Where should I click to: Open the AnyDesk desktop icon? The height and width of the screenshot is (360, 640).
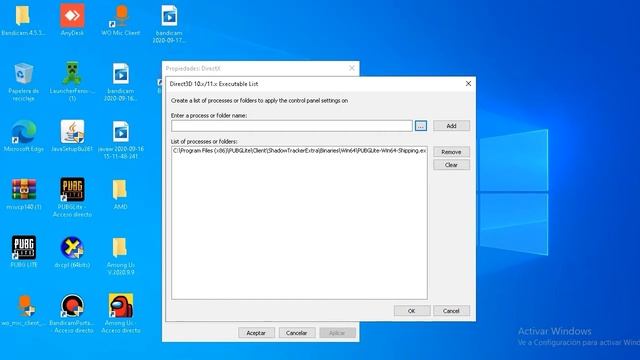coord(72,16)
